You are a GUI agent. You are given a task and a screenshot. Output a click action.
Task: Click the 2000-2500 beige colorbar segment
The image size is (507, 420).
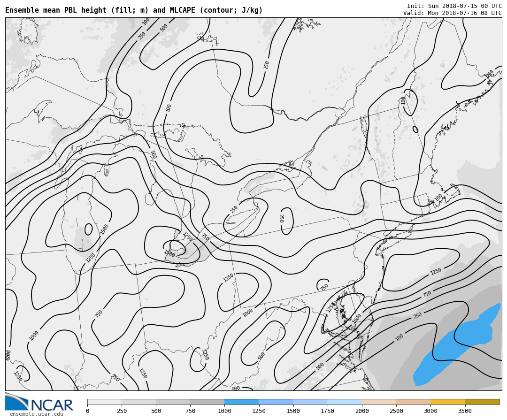point(379,402)
